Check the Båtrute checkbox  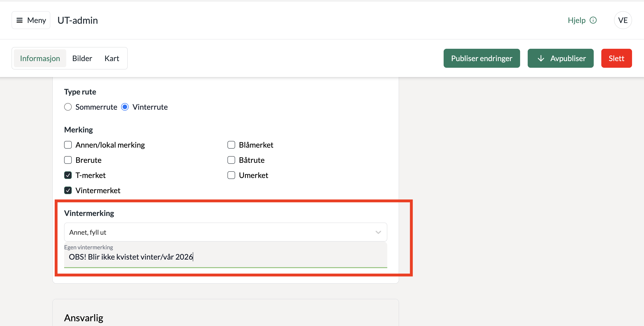[x=231, y=160]
